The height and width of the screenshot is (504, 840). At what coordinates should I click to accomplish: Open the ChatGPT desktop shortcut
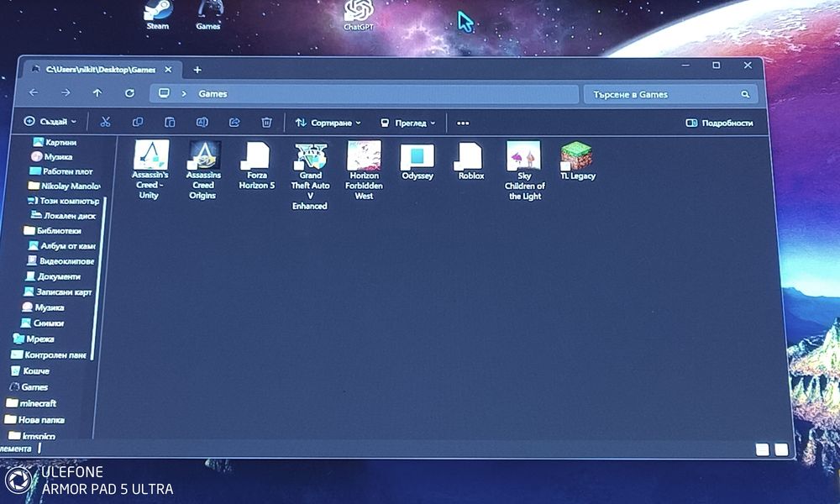click(x=359, y=15)
